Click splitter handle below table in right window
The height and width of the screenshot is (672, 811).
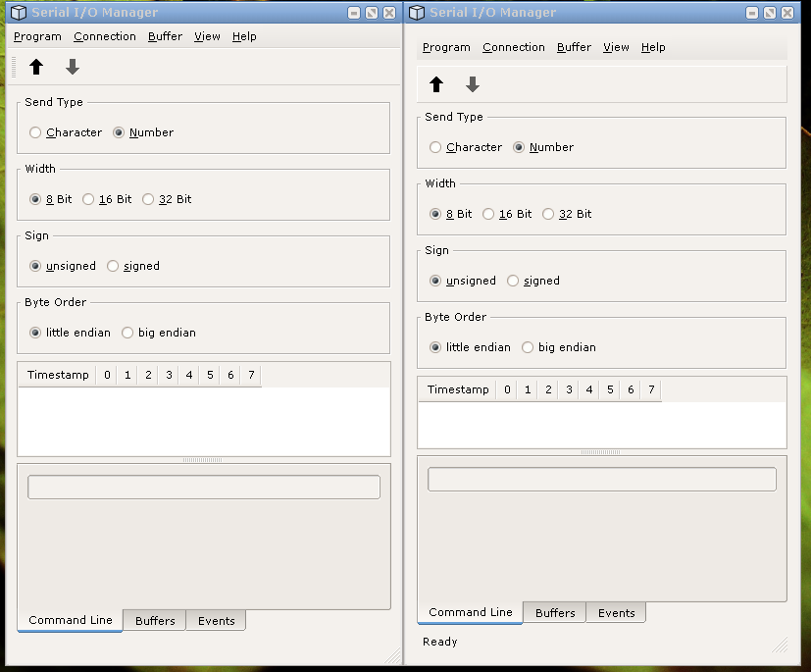600,452
